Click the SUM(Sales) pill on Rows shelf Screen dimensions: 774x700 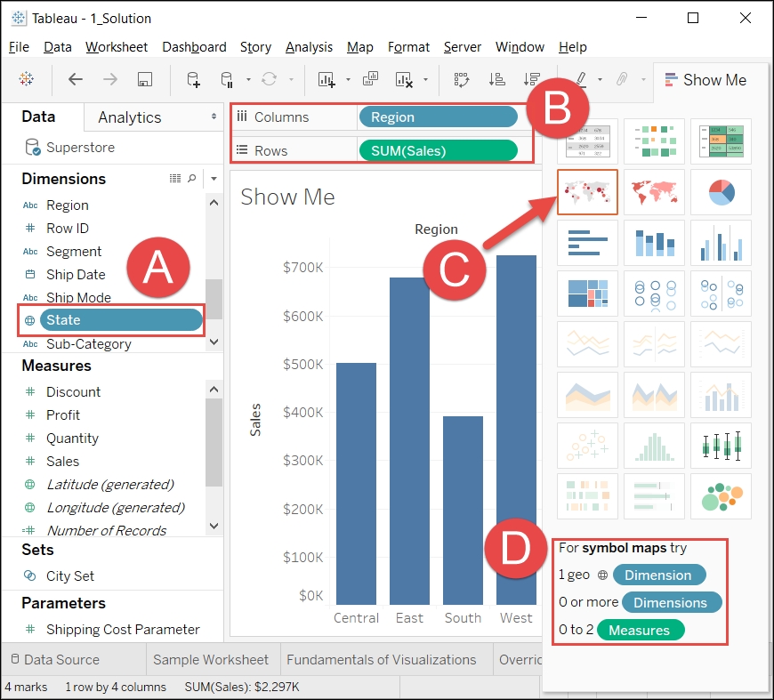click(x=438, y=150)
